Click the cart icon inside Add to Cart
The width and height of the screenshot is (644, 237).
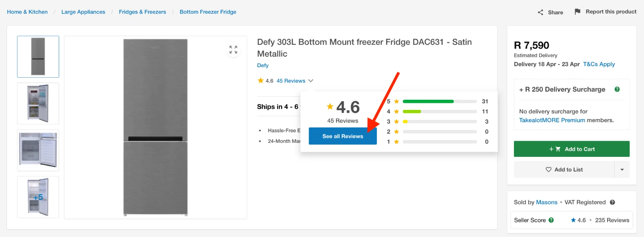tap(559, 149)
